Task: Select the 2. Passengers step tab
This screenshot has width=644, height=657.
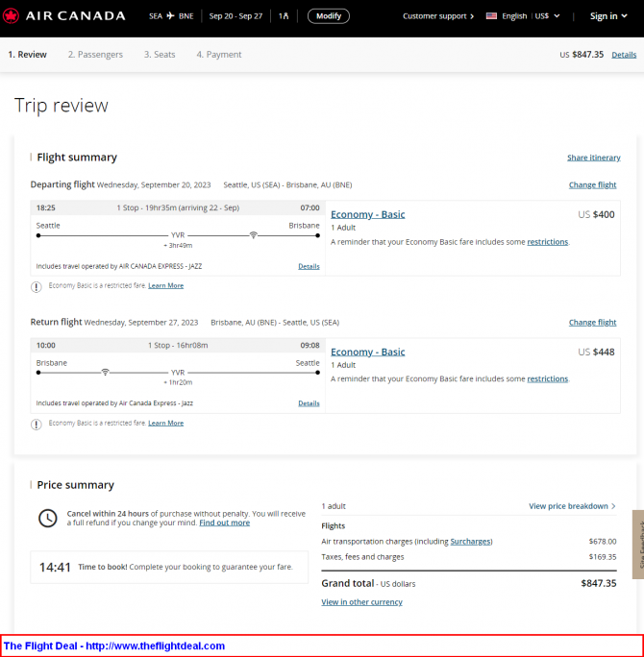Action: 95,55
